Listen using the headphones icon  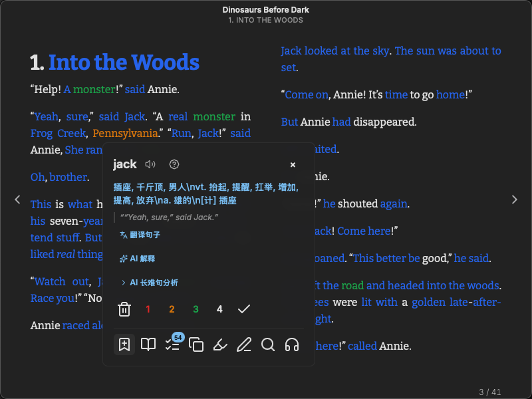pos(292,344)
